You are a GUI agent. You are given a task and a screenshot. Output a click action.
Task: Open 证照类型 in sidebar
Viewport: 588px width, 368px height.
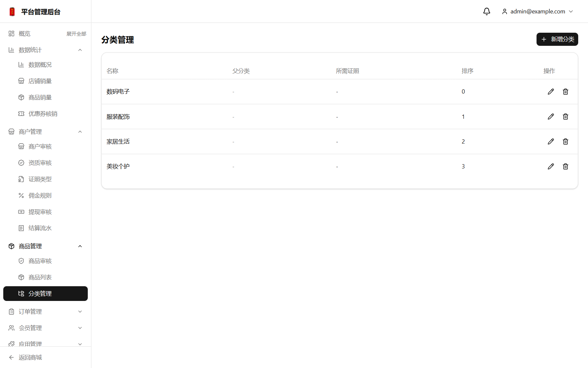click(x=45, y=179)
